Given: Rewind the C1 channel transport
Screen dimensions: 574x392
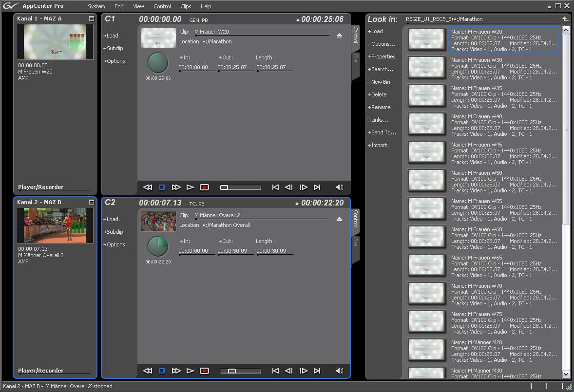Looking at the screenshot, I should point(148,187).
